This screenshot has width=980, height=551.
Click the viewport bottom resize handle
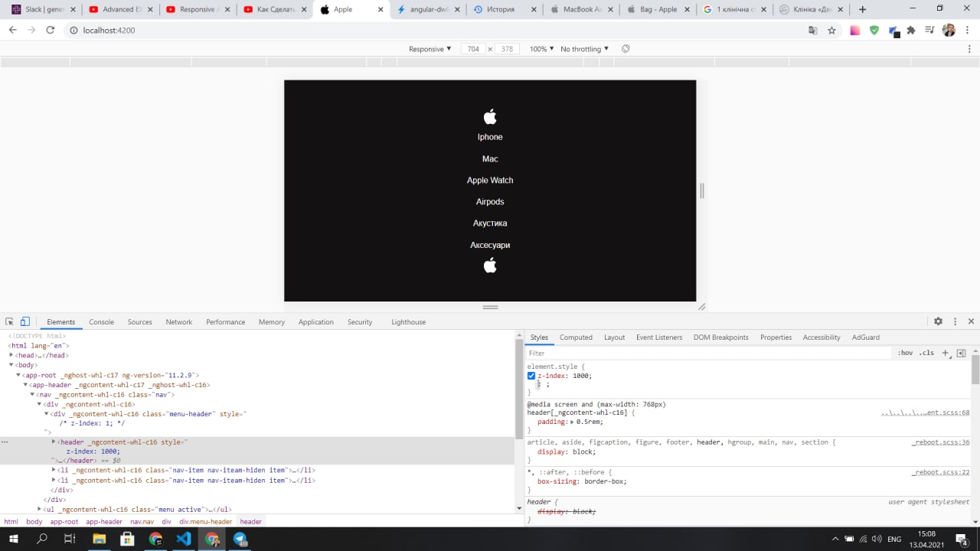click(x=490, y=307)
